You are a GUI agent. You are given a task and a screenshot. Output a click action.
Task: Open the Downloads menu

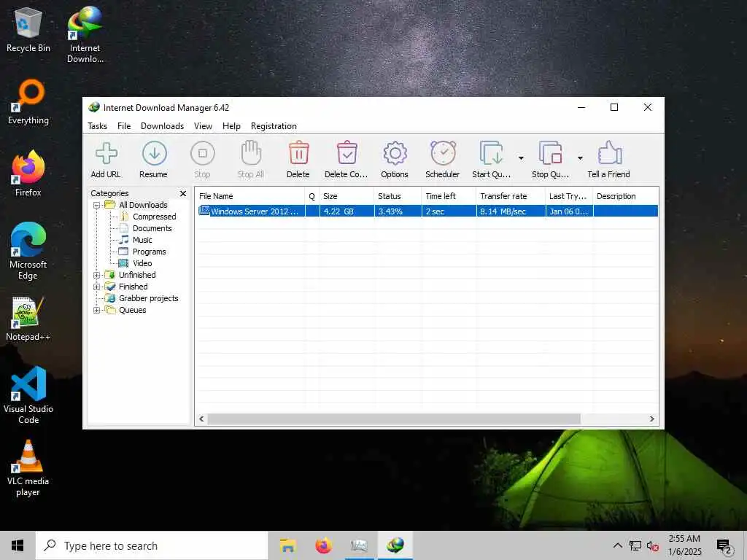[x=163, y=126]
